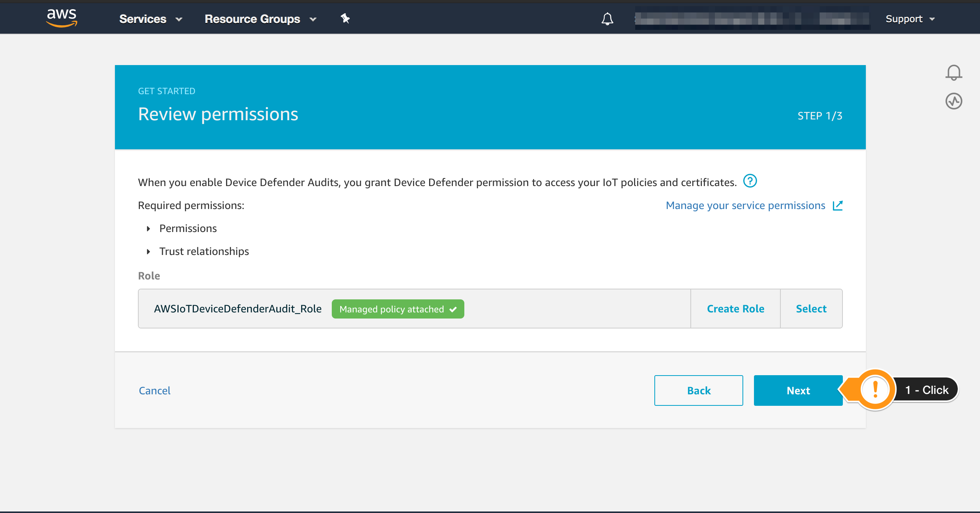Expand the Permissions section
Viewport: 980px width, 513px height.
pyautogui.click(x=182, y=229)
